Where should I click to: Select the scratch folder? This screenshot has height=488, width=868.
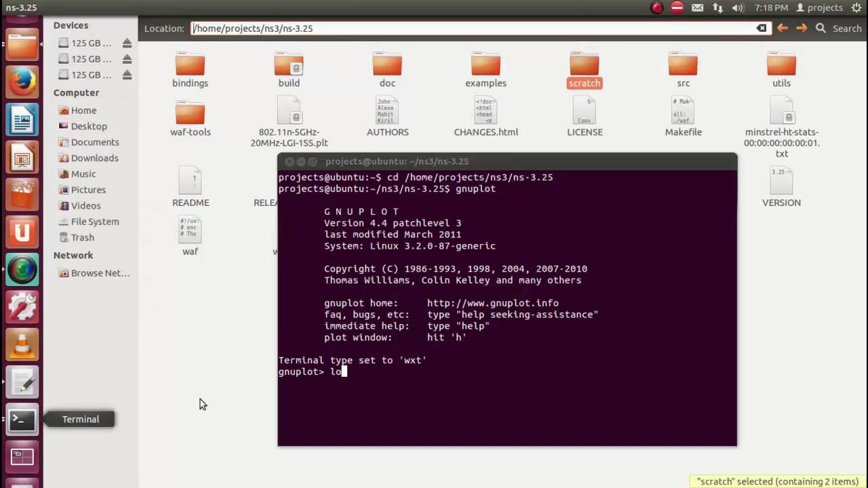585,70
